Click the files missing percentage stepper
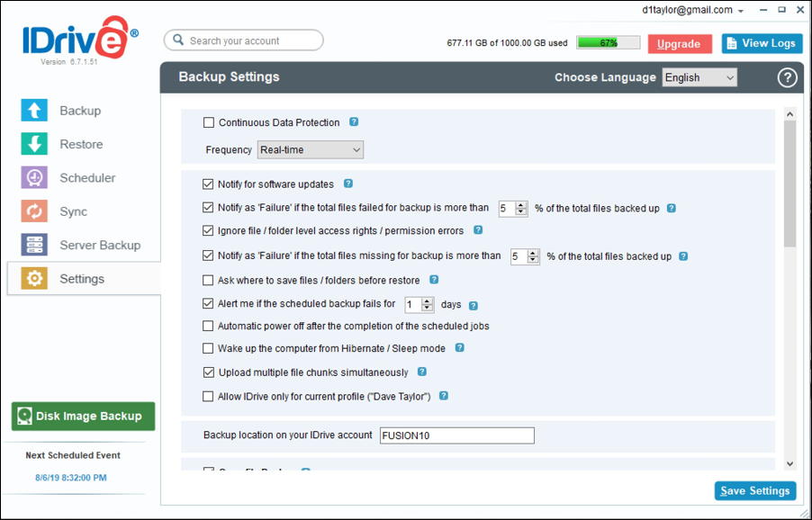 (x=533, y=256)
